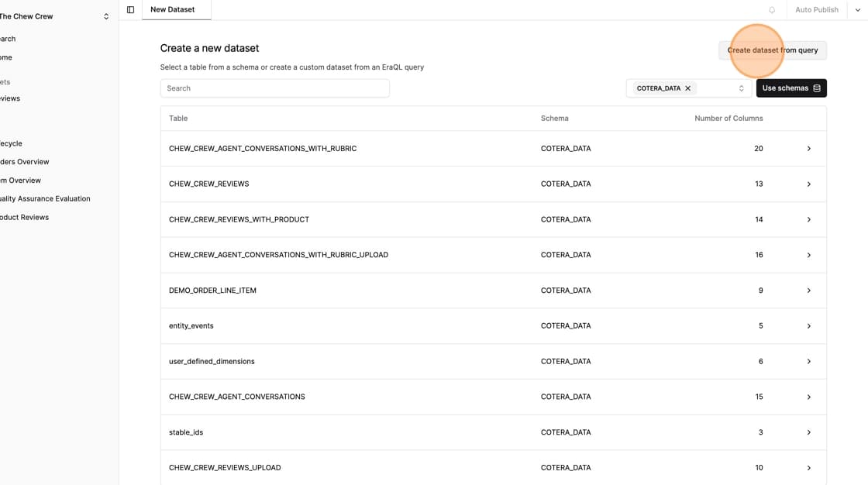Open Quality Assurance Evaluation in sidebar
Image resolution: width=868 pixels, height=485 pixels.
coord(45,199)
